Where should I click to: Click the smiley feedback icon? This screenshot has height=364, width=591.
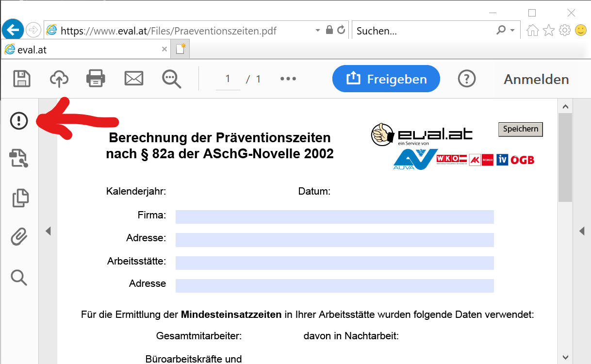click(x=581, y=31)
